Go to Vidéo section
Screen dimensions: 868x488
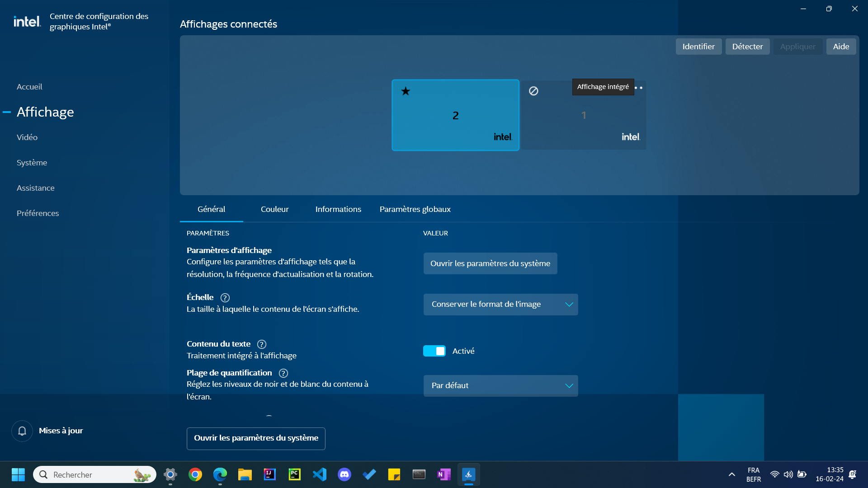tap(27, 137)
